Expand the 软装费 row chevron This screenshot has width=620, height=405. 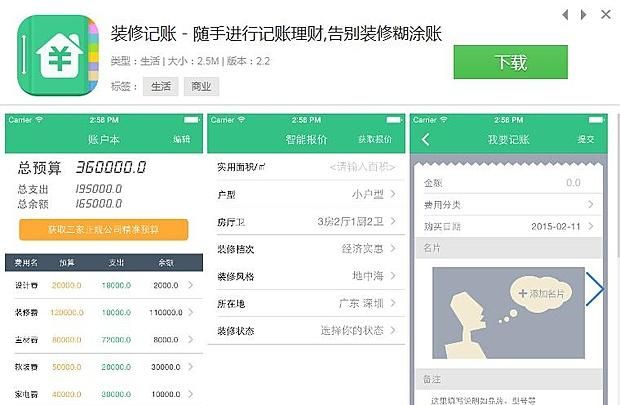pos(191,367)
